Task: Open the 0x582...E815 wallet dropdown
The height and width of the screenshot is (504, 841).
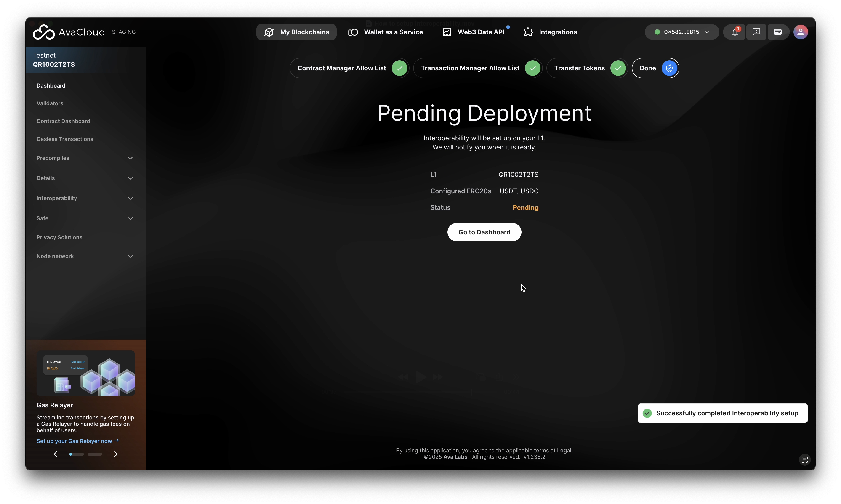Action: pos(681,32)
